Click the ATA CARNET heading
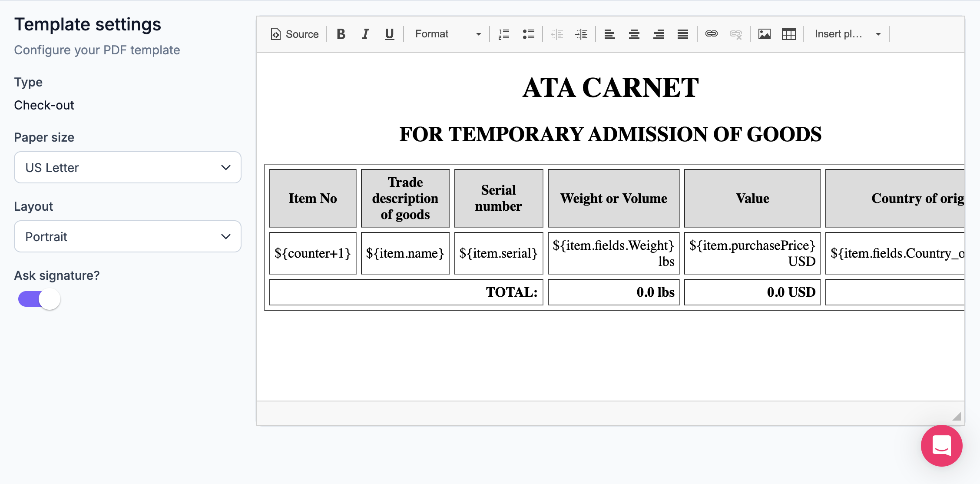The height and width of the screenshot is (484, 980). (x=610, y=87)
